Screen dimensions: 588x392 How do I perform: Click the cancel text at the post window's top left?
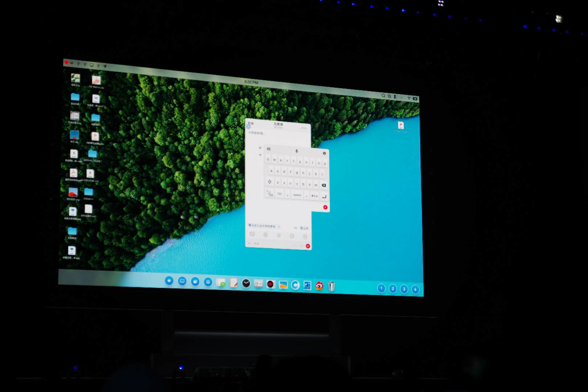click(250, 123)
